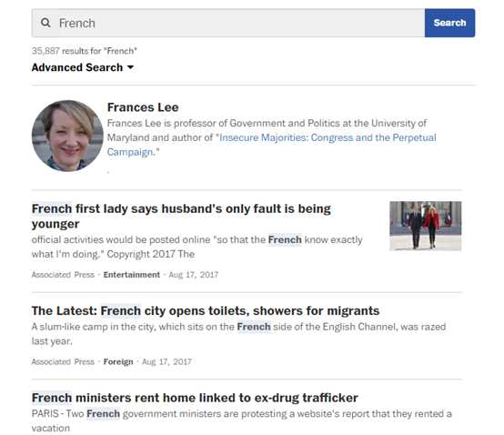Click the first lady article snippet text
Screen dimensions: 504x435
point(197,247)
